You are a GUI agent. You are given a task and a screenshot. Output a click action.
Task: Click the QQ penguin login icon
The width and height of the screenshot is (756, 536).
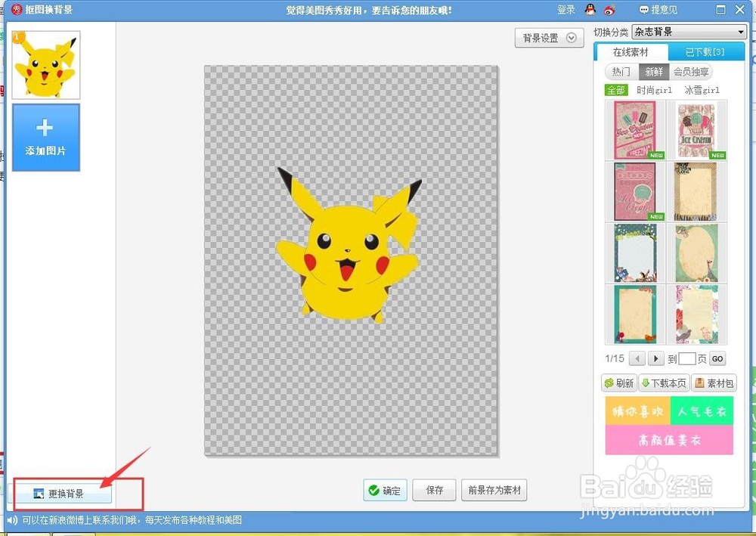(x=590, y=9)
